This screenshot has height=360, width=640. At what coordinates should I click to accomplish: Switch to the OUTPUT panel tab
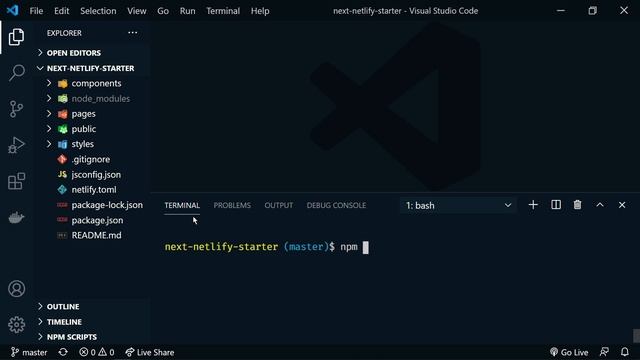coord(279,205)
